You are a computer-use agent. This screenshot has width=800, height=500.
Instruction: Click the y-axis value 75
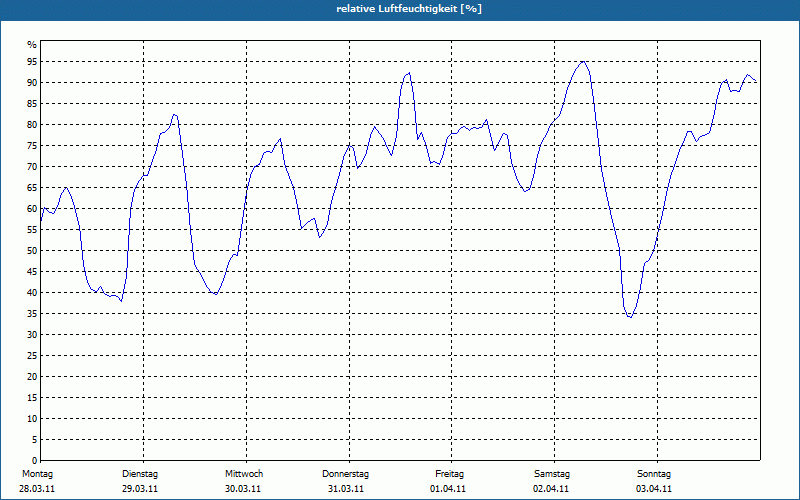click(x=32, y=145)
